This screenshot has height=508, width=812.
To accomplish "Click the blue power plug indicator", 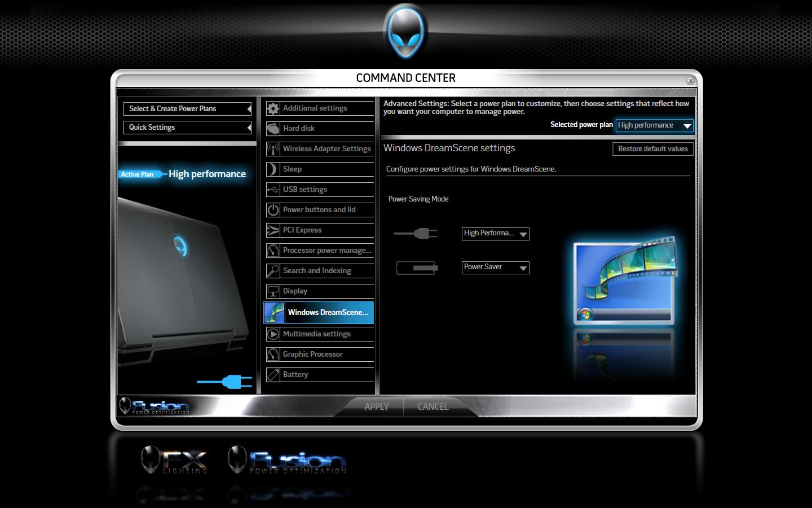I will [x=224, y=382].
